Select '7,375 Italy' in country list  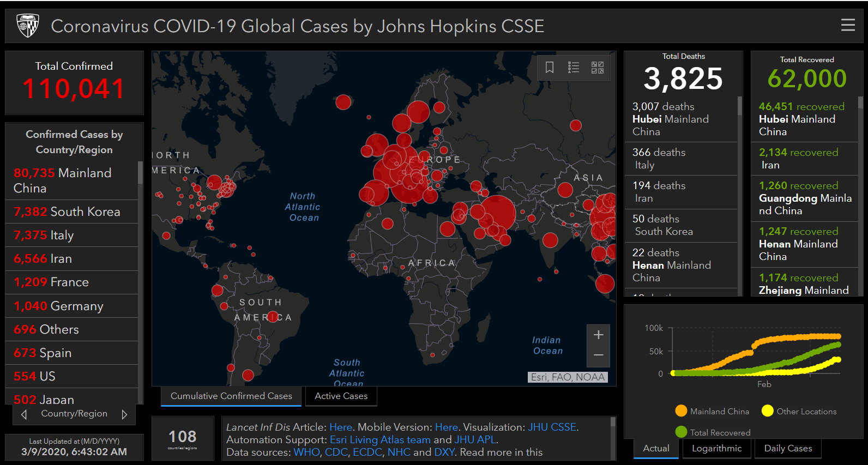71,235
